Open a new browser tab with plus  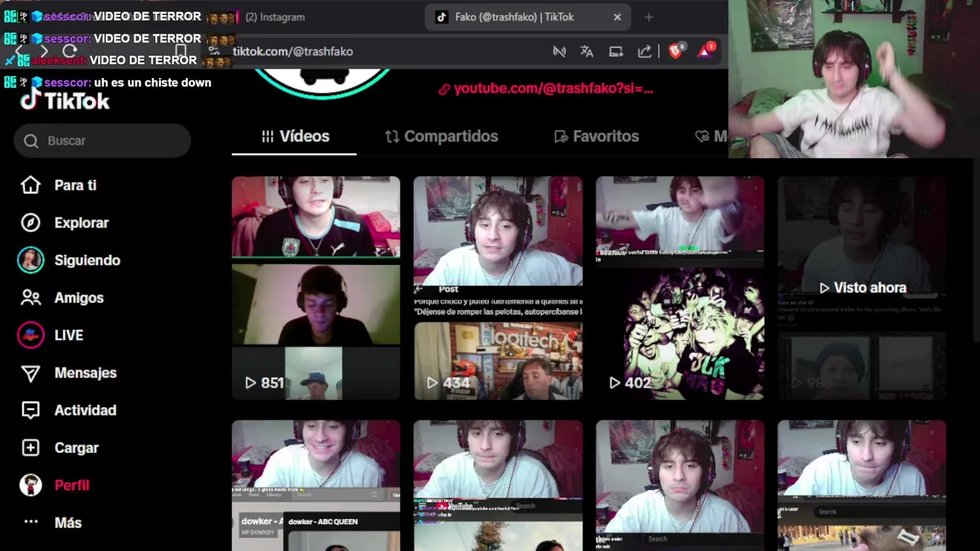click(648, 17)
